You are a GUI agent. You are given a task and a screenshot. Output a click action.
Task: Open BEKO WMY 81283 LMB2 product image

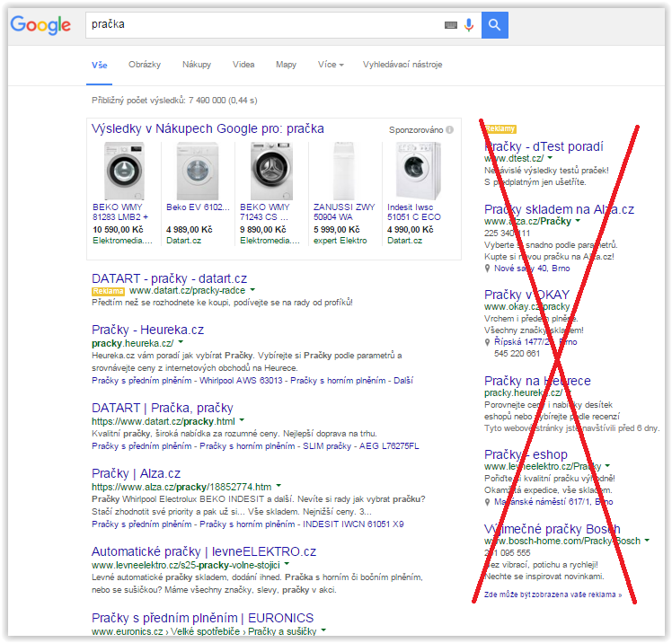tap(124, 171)
